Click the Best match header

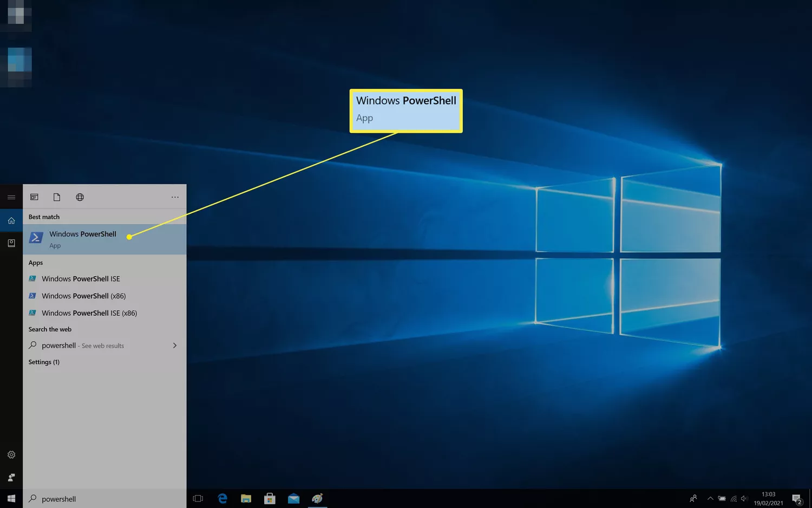44,217
